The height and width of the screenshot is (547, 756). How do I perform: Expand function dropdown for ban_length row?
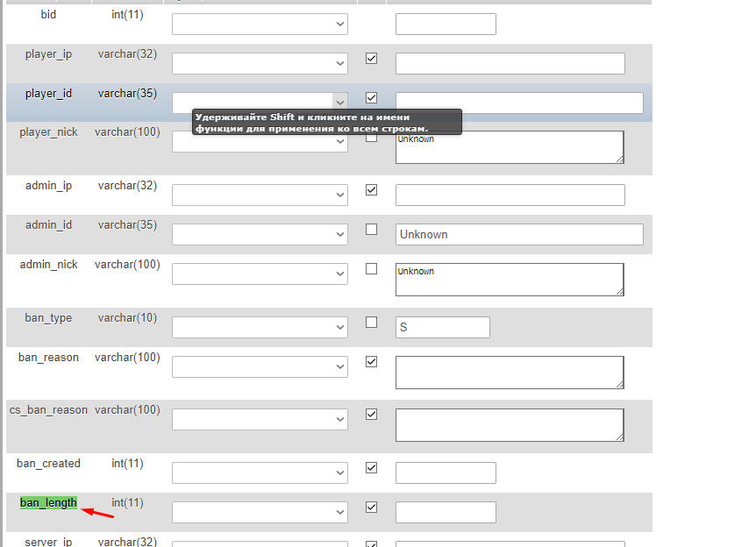(x=260, y=512)
